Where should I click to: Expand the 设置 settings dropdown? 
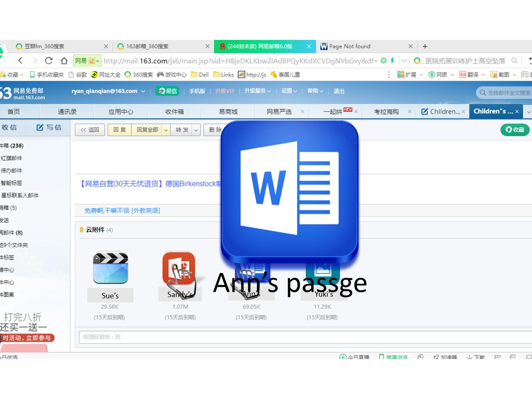[295, 91]
